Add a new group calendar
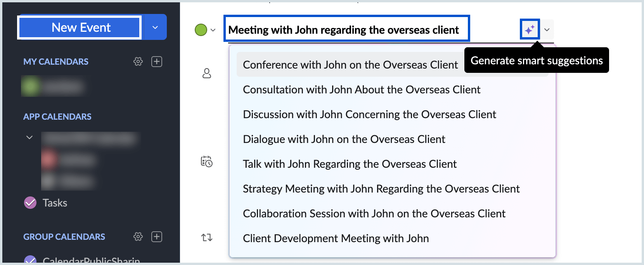The height and width of the screenshot is (265, 644). click(x=157, y=237)
